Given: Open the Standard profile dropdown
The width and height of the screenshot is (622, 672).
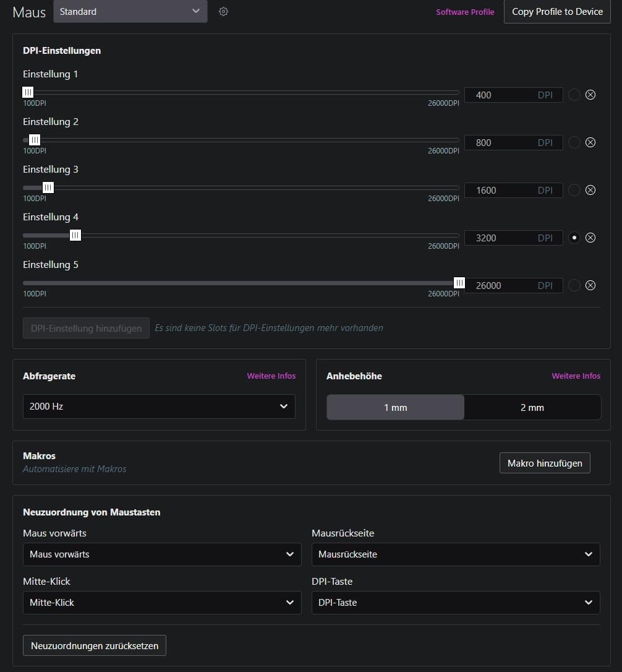Looking at the screenshot, I should coord(130,12).
